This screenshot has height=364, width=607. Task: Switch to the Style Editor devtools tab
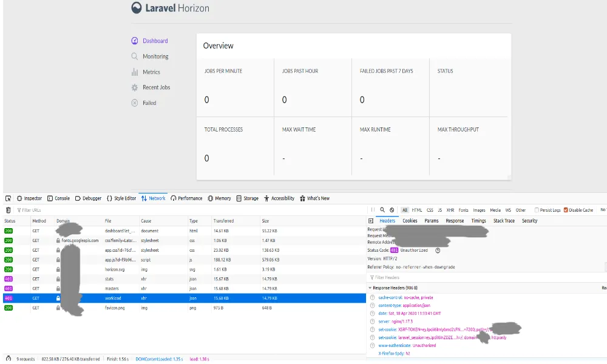point(121,198)
